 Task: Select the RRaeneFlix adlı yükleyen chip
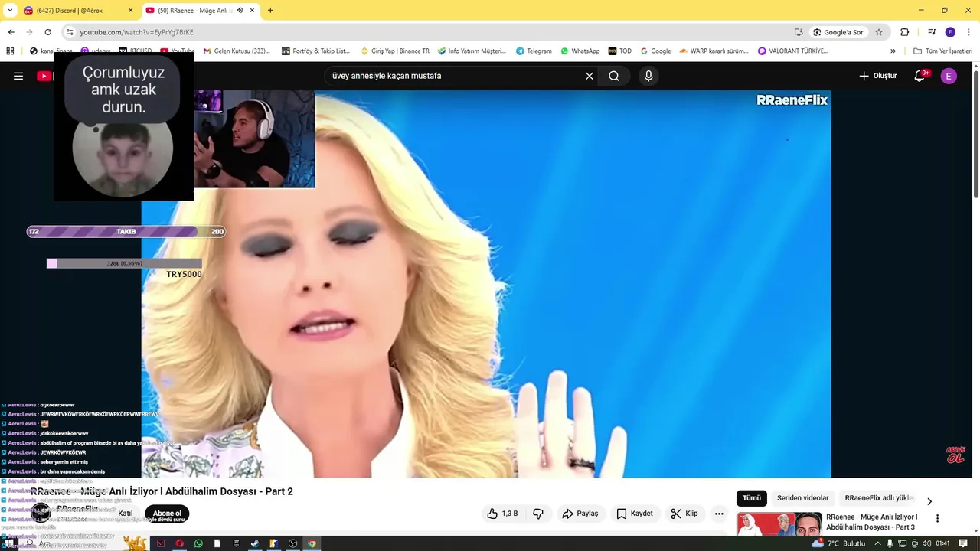[879, 498]
